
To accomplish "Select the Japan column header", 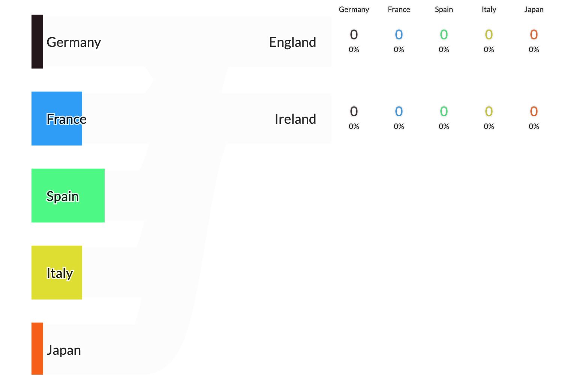I will coord(534,9).
